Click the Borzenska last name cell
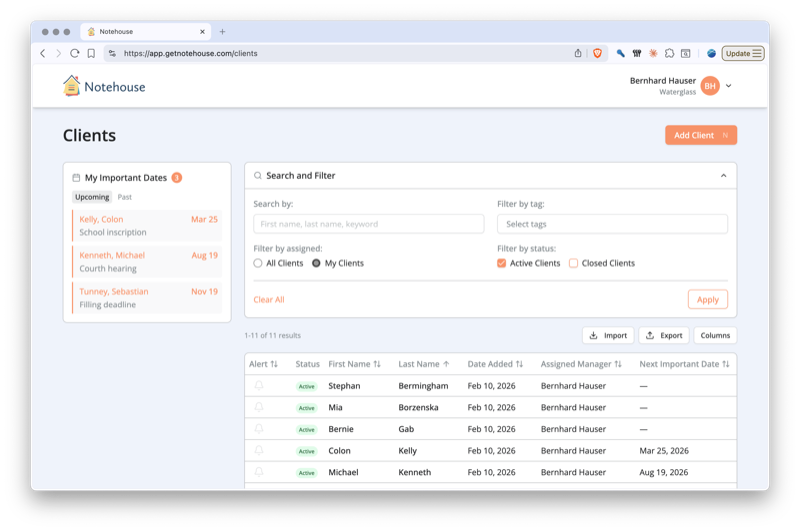 (418, 407)
